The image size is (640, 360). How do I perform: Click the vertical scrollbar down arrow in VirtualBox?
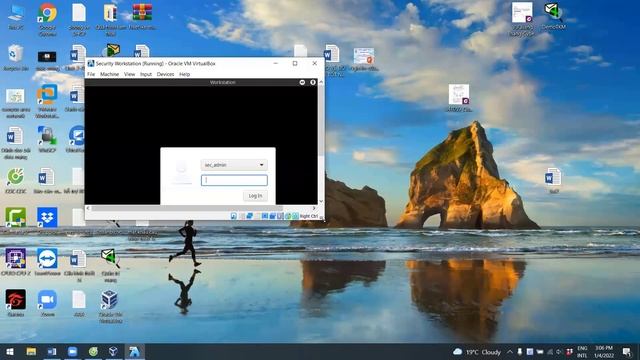click(321, 201)
